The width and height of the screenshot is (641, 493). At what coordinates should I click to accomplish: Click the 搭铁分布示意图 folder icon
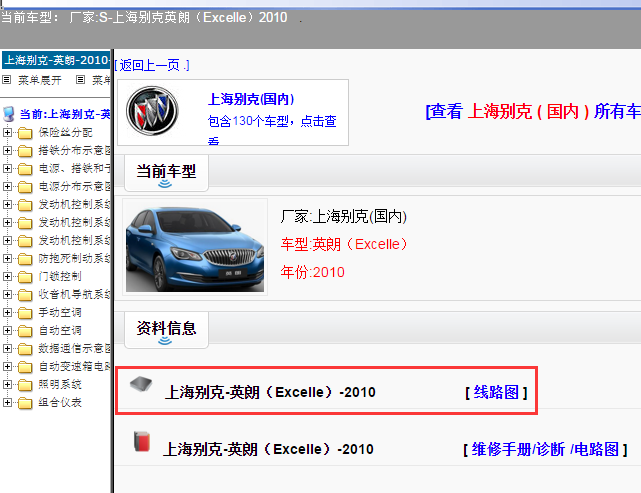pyautogui.click(x=25, y=151)
